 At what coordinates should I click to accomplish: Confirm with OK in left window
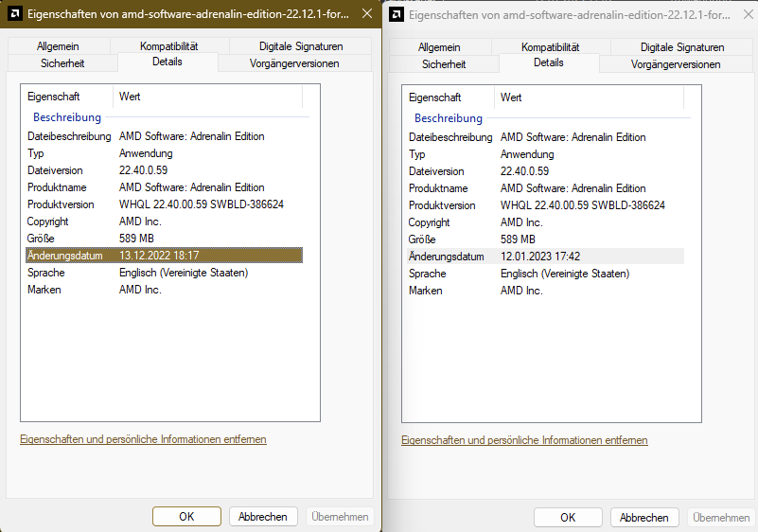[186, 517]
